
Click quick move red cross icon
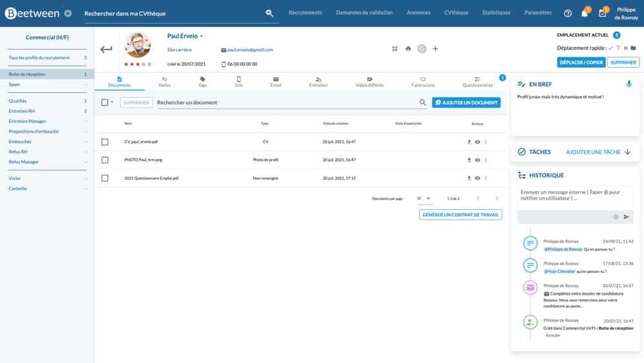click(x=625, y=48)
